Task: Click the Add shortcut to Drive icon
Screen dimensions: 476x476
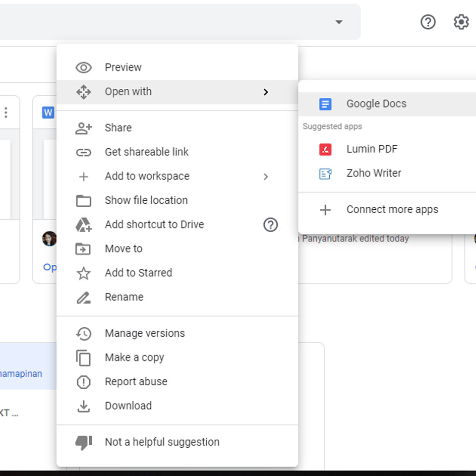Action: tap(83, 225)
